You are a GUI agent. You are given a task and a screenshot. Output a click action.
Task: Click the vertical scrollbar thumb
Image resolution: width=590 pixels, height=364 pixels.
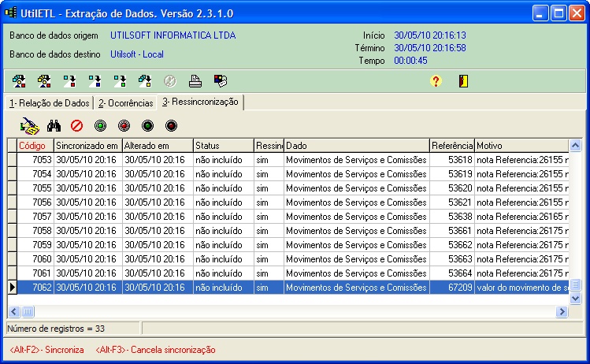(x=575, y=285)
